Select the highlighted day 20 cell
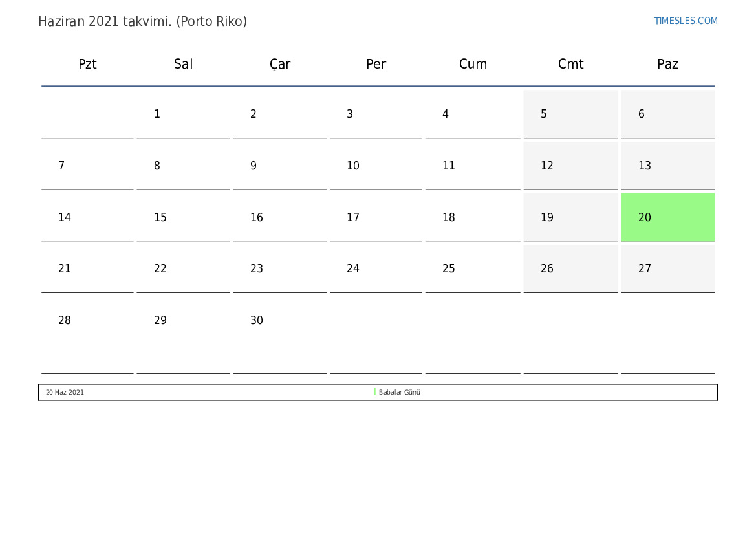 coord(668,217)
